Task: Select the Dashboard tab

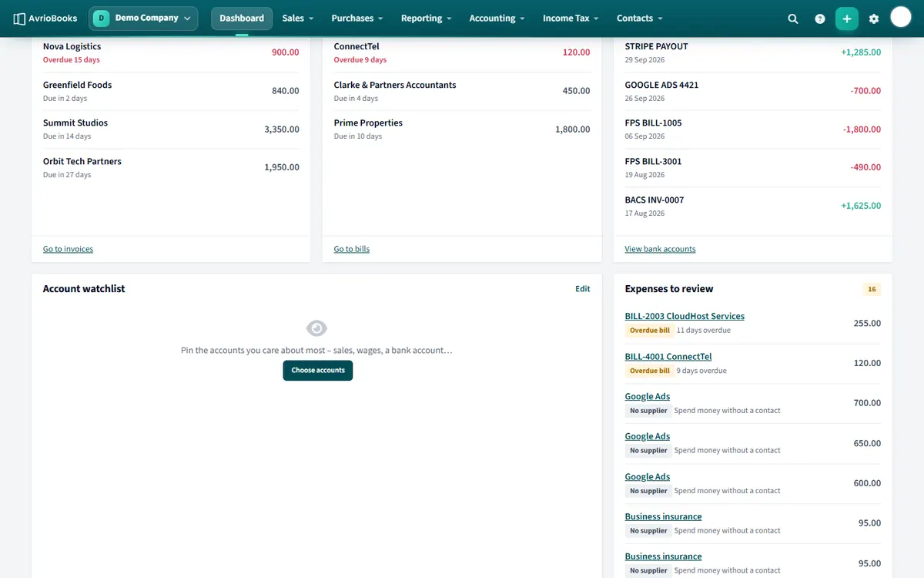Action: click(242, 18)
